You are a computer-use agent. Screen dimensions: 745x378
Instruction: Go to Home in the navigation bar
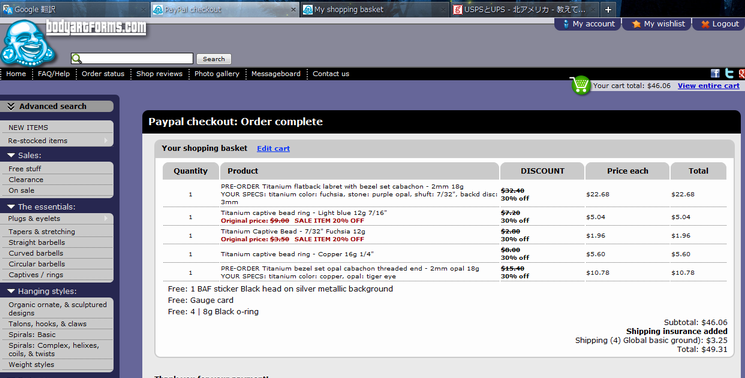[x=16, y=74]
